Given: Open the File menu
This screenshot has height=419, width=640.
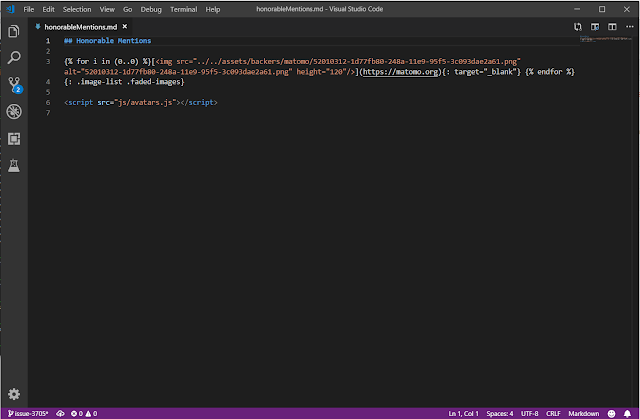Looking at the screenshot, I should point(29,9).
